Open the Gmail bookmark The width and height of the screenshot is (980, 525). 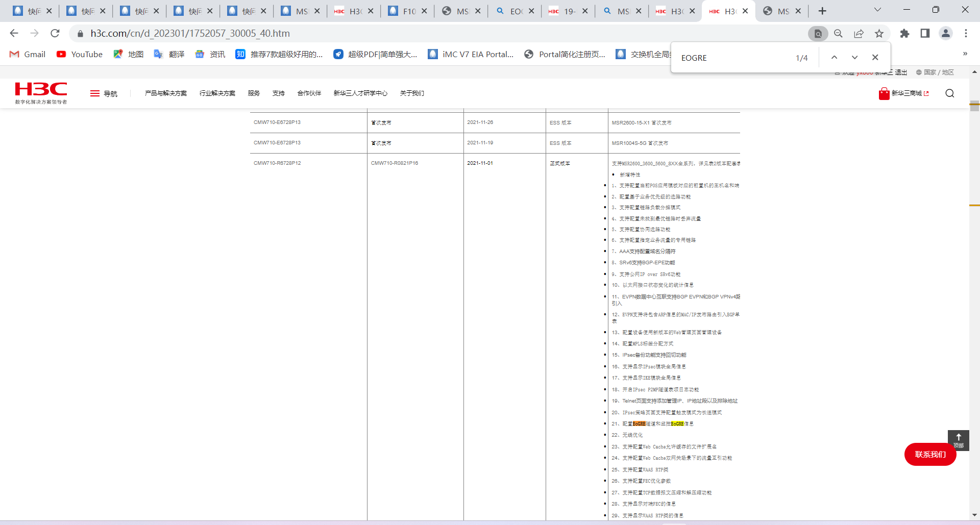click(28, 54)
